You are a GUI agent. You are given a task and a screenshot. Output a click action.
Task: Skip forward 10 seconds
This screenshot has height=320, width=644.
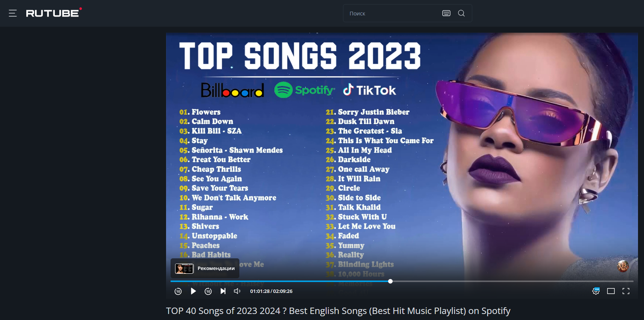tap(208, 291)
